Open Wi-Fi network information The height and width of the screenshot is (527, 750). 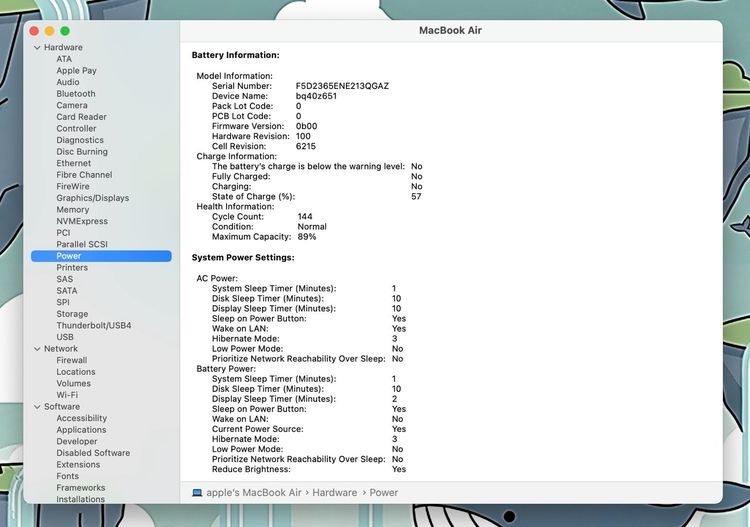point(67,395)
